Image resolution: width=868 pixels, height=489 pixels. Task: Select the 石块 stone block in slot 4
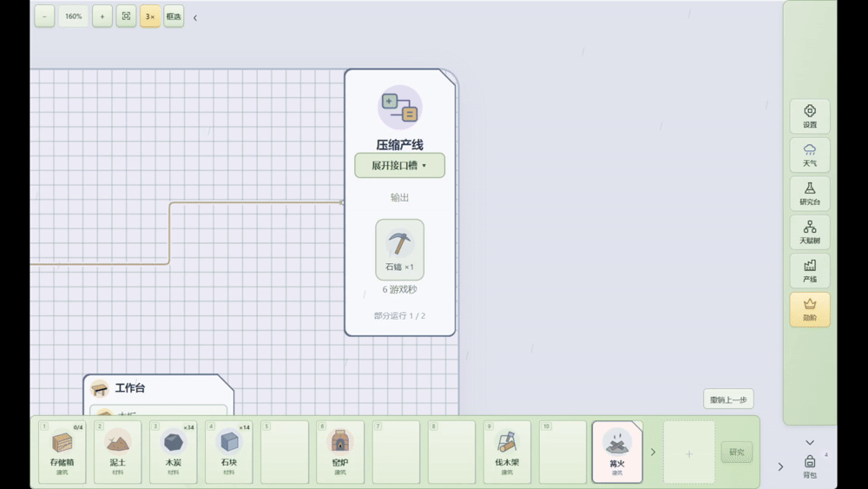228,452
